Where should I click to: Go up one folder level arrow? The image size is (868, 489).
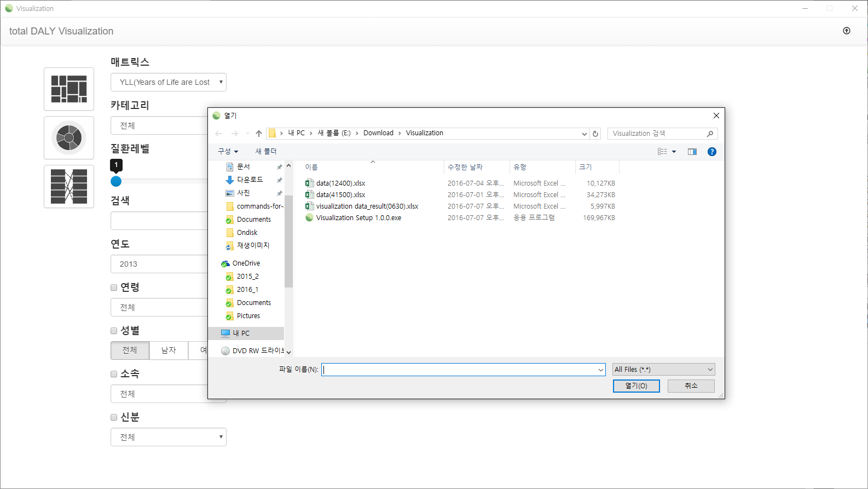[x=259, y=134]
